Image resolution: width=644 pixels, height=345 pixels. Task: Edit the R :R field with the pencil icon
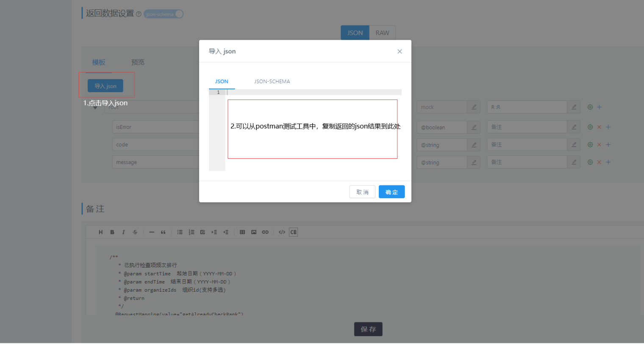coord(574,107)
